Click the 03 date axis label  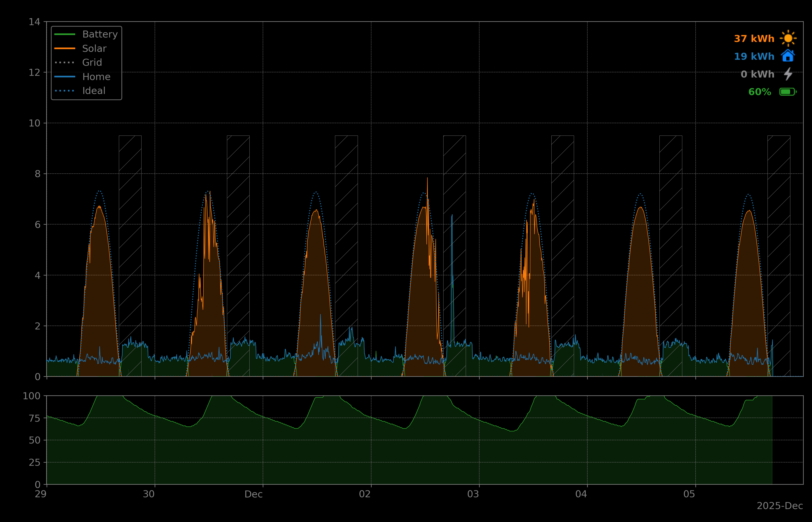pos(473,494)
